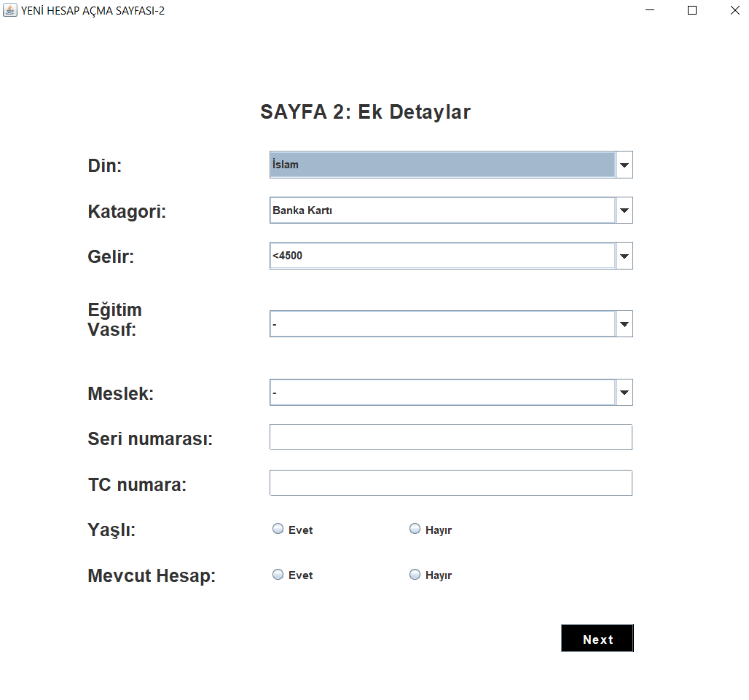This screenshot has height=700, width=749.
Task: Minimize the Yeni Hesap Açma window
Action: point(650,10)
